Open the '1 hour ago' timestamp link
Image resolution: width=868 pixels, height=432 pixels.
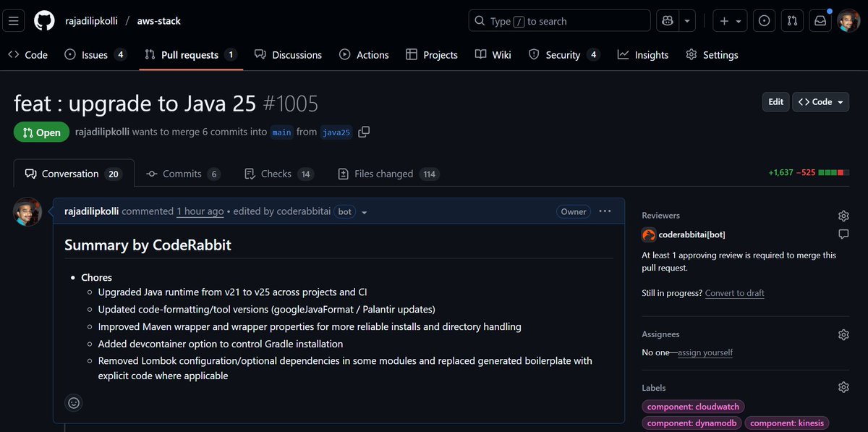(x=200, y=212)
